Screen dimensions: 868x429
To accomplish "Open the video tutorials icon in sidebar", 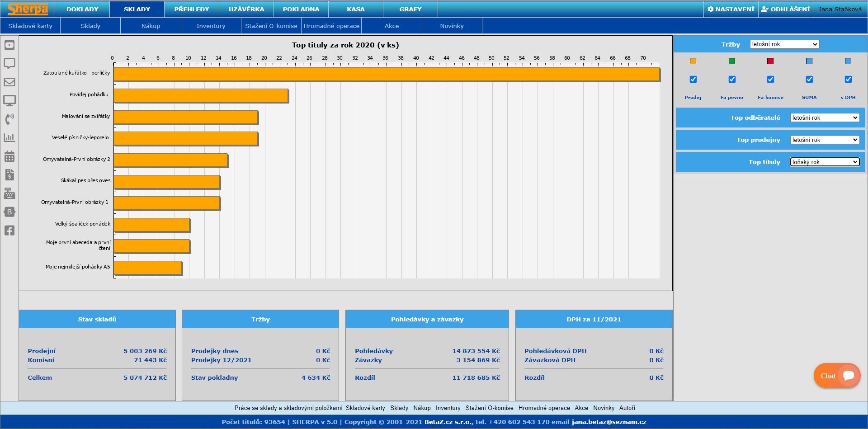I will pos(9,45).
